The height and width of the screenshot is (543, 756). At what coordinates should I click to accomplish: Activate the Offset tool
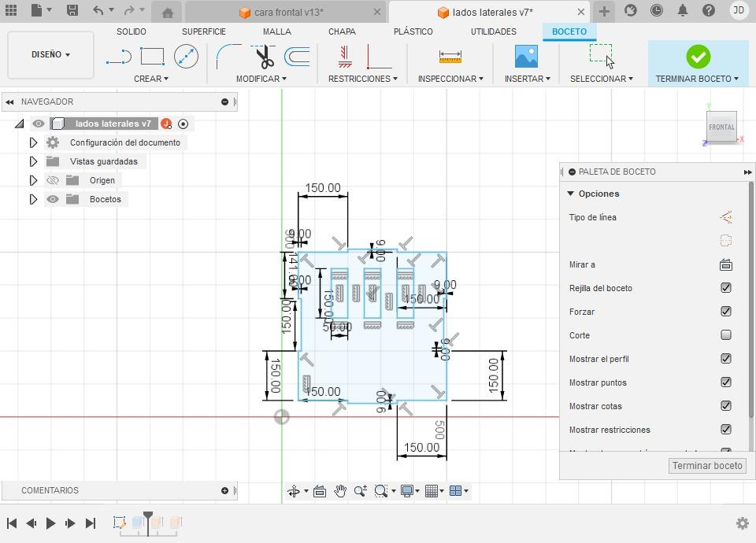tap(298, 57)
